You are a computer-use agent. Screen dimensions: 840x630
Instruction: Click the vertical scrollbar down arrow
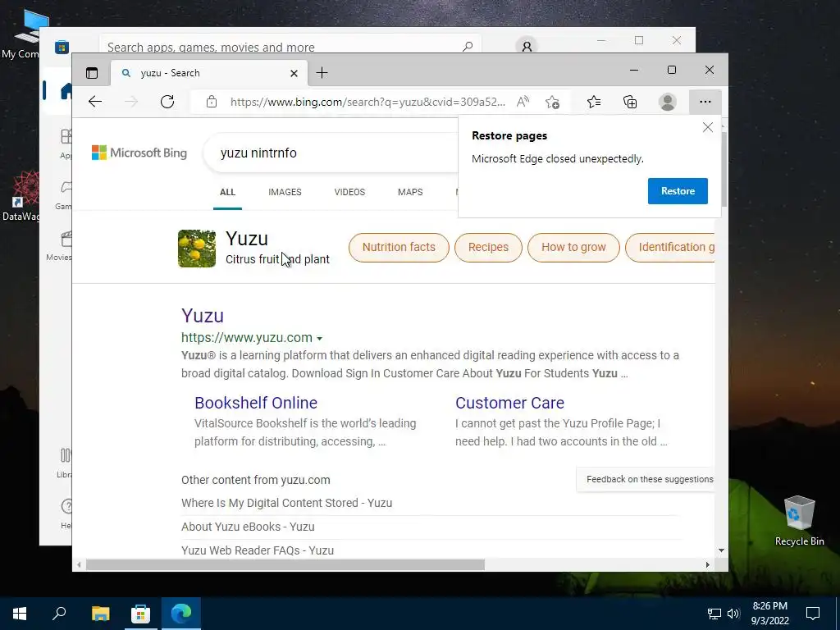[721, 550]
